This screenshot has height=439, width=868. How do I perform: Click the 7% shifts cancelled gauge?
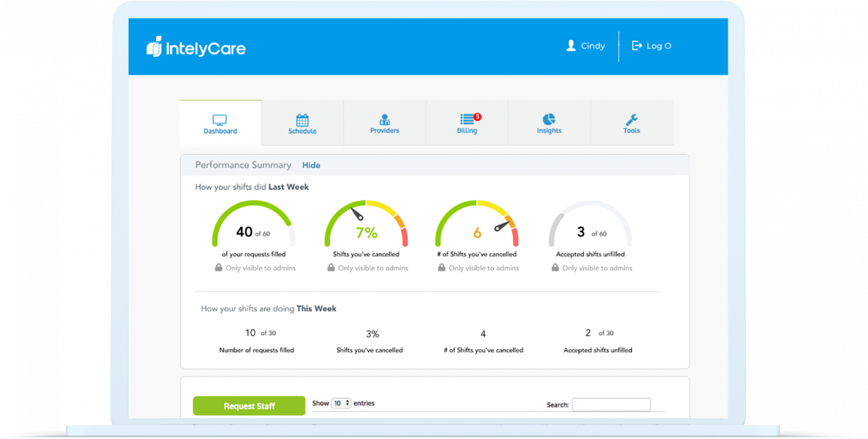366,225
